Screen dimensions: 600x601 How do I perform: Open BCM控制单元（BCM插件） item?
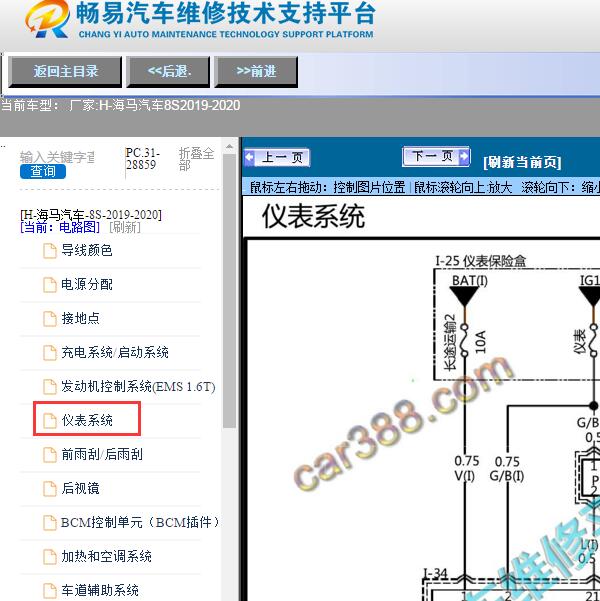pos(140,522)
